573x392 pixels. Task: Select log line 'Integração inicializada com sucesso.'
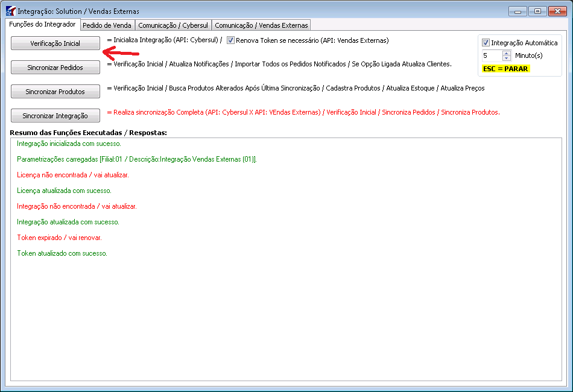pyautogui.click(x=69, y=144)
